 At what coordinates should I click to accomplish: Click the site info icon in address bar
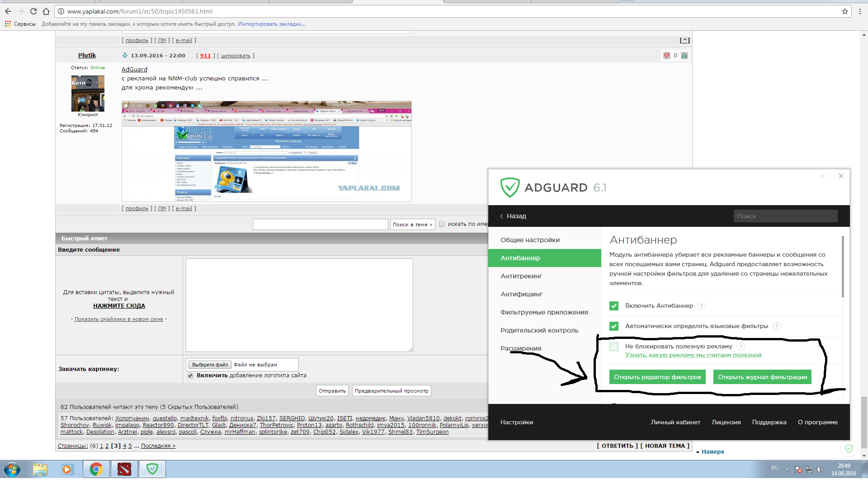click(x=61, y=11)
